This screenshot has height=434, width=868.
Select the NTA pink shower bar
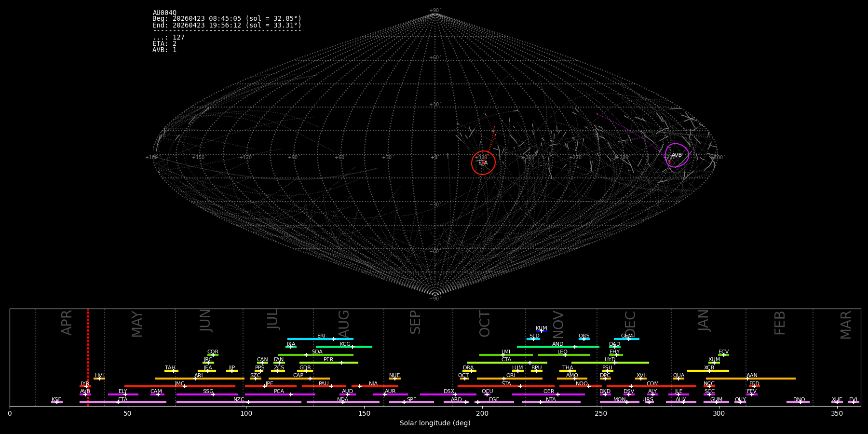pos(551,402)
